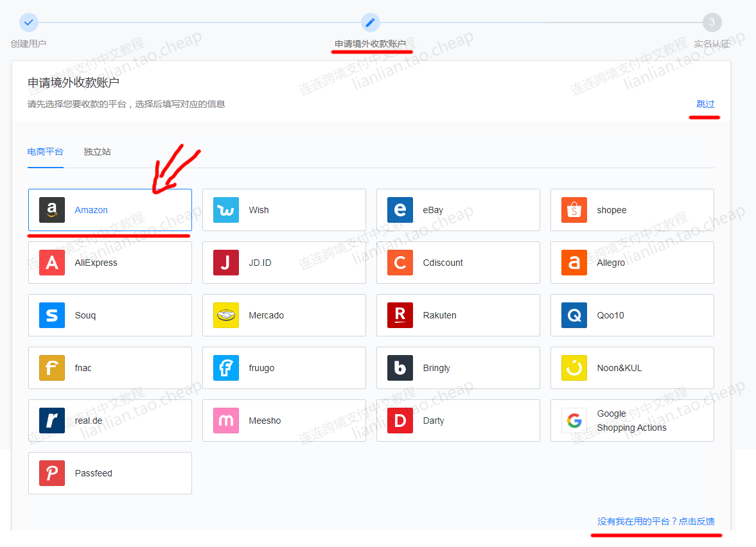
Task: Click the shopee platform name
Action: coord(612,210)
